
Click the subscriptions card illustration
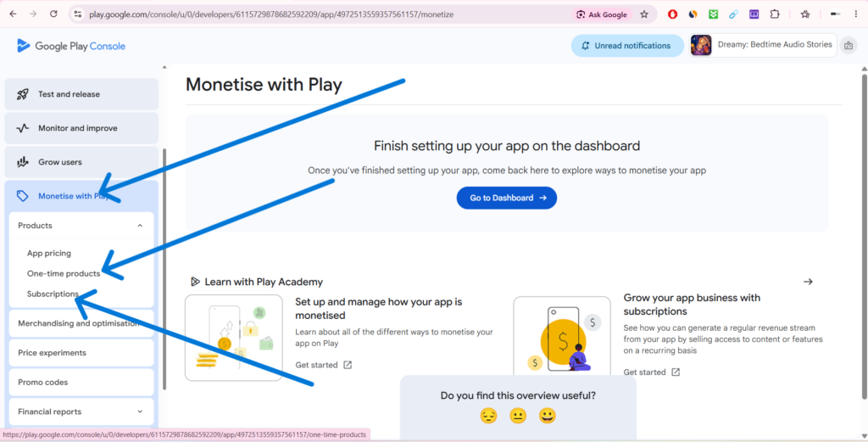pyautogui.click(x=562, y=337)
